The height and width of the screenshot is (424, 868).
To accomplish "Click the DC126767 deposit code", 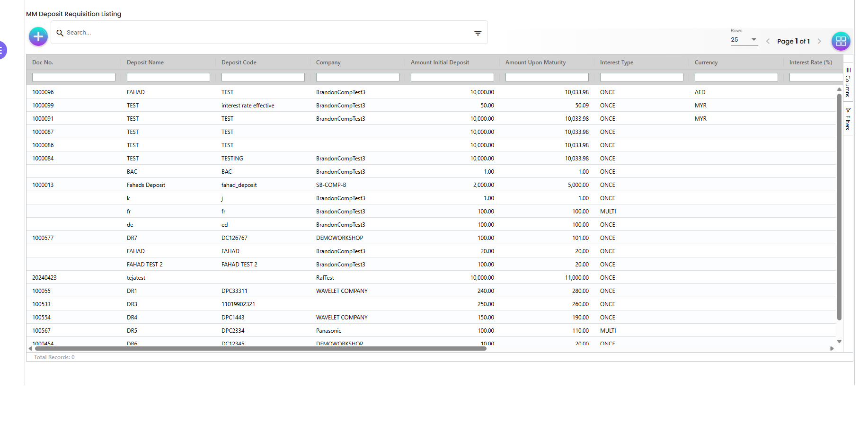I will (x=234, y=238).
